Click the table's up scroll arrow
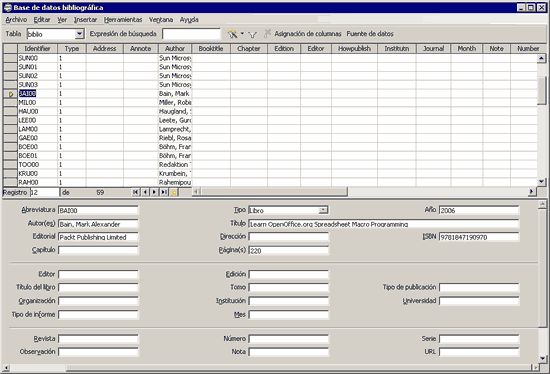Screen dimensions: 550x374 542,58
